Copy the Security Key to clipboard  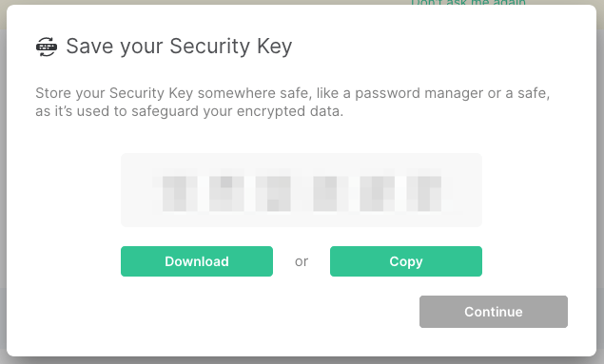[x=405, y=261]
